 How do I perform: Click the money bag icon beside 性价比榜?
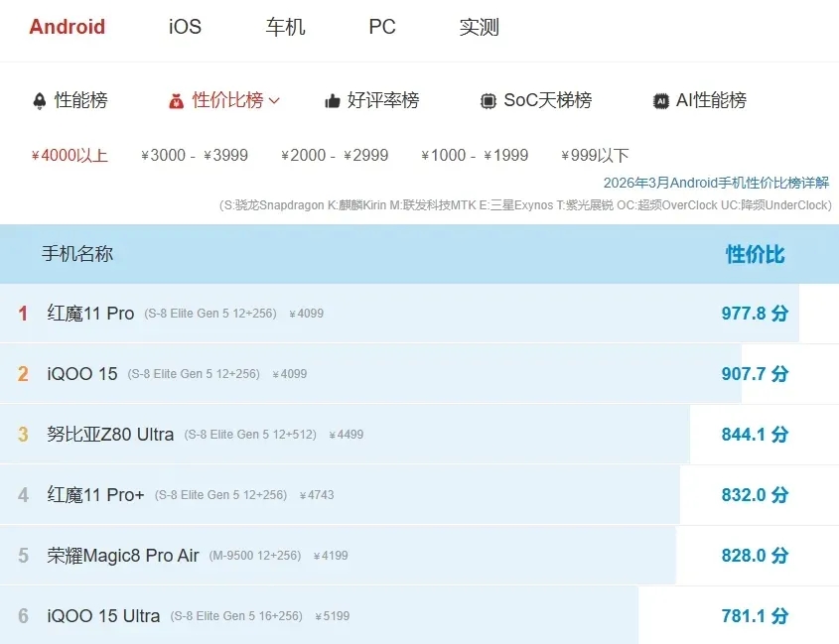tap(176, 100)
